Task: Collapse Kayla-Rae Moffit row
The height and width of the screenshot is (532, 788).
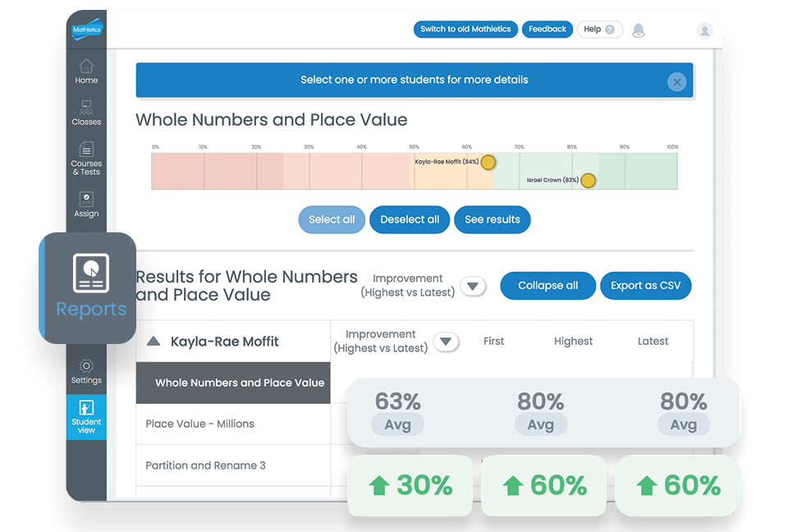Action: (153, 342)
